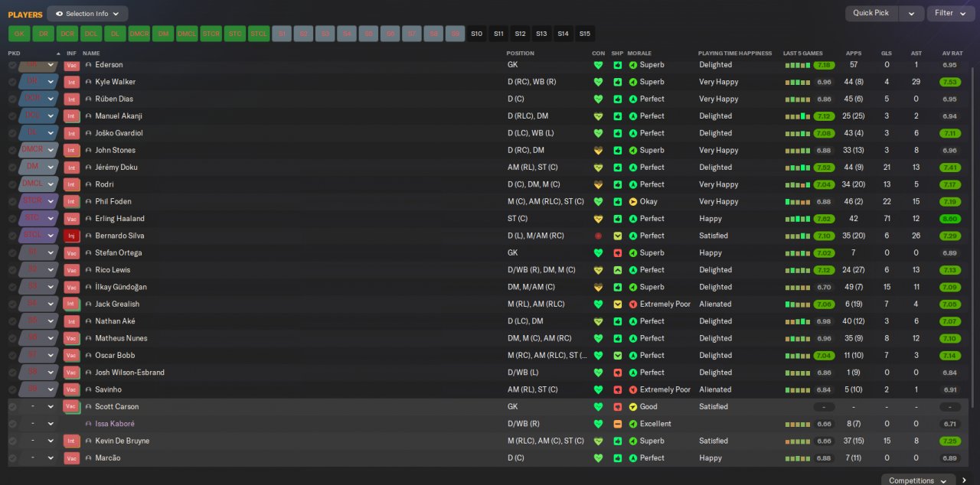Open the position dropdown for Rico Lewis
The image size is (980, 485).
coord(51,270)
